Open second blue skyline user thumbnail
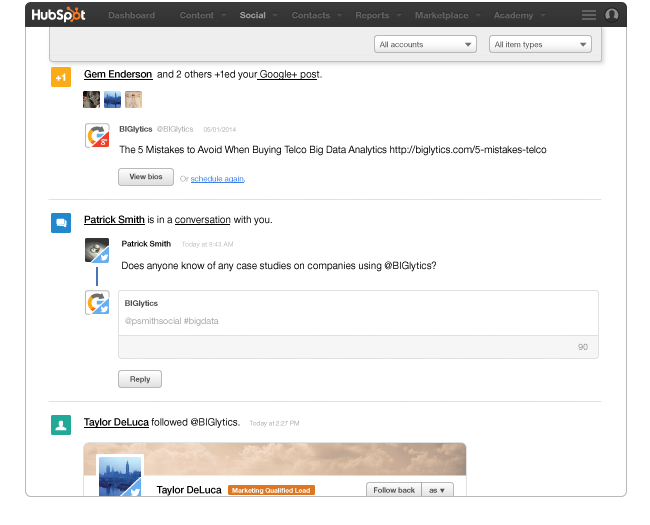 (112, 100)
